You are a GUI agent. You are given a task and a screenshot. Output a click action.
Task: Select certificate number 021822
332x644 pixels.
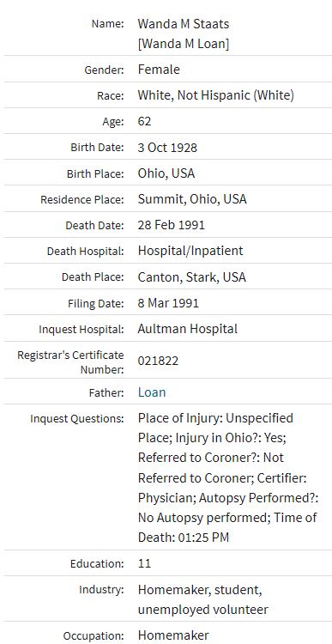(158, 361)
